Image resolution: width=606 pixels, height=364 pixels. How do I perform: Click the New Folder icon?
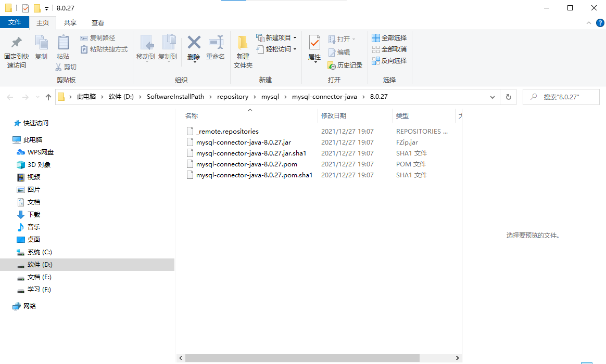pos(243,43)
